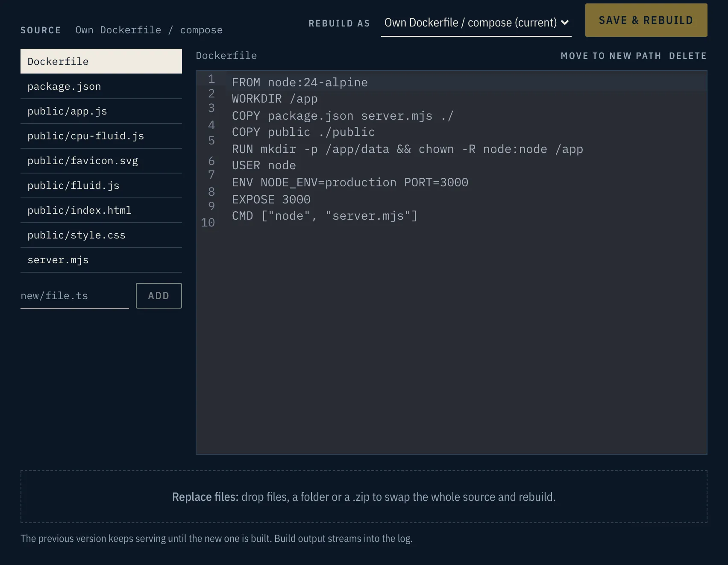Click the ENV NODE_ENV=production line
The height and width of the screenshot is (565, 728).
[x=350, y=182]
